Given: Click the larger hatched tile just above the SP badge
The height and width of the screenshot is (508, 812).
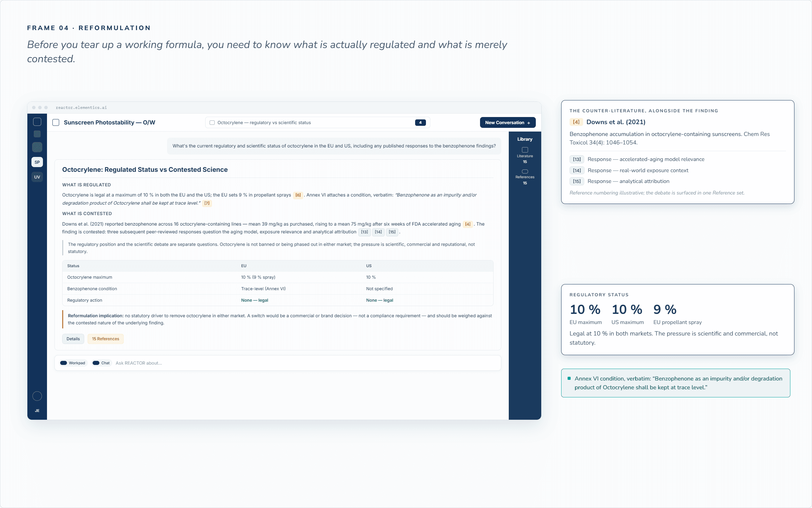Looking at the screenshot, I should pos(37,147).
